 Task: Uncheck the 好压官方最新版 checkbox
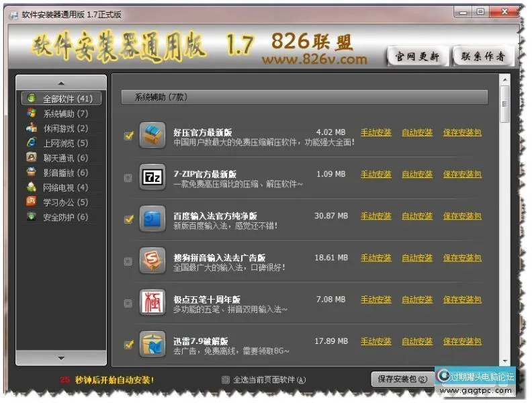(128, 136)
